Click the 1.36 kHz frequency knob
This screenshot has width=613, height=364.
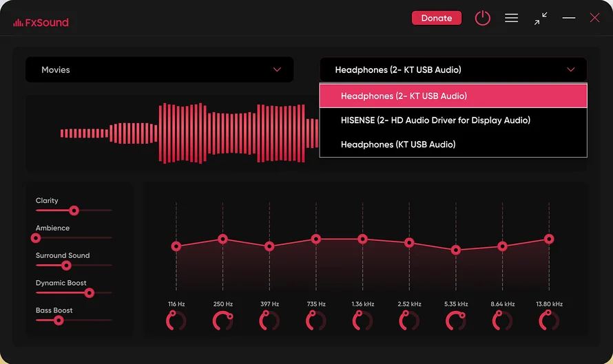coord(362,321)
